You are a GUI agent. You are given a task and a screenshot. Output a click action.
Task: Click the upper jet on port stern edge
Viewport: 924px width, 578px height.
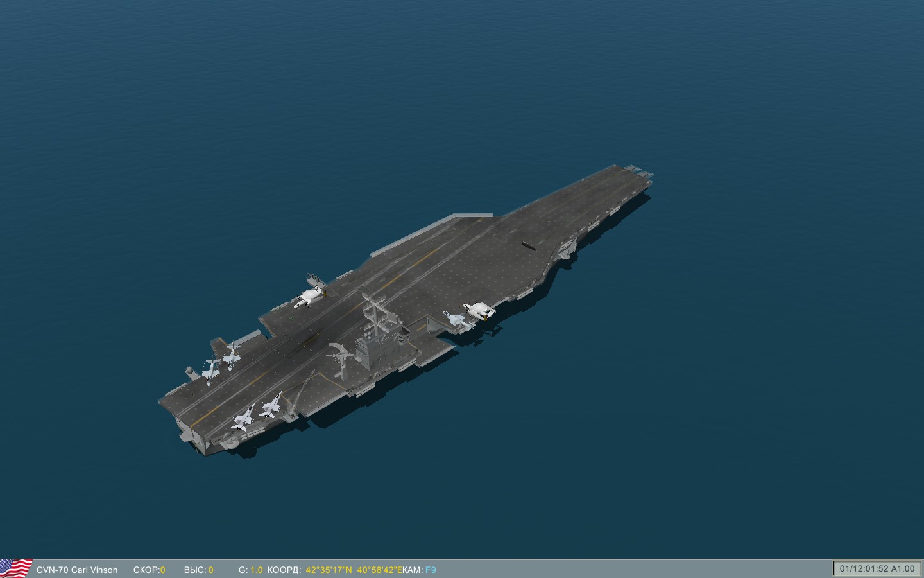click(231, 353)
